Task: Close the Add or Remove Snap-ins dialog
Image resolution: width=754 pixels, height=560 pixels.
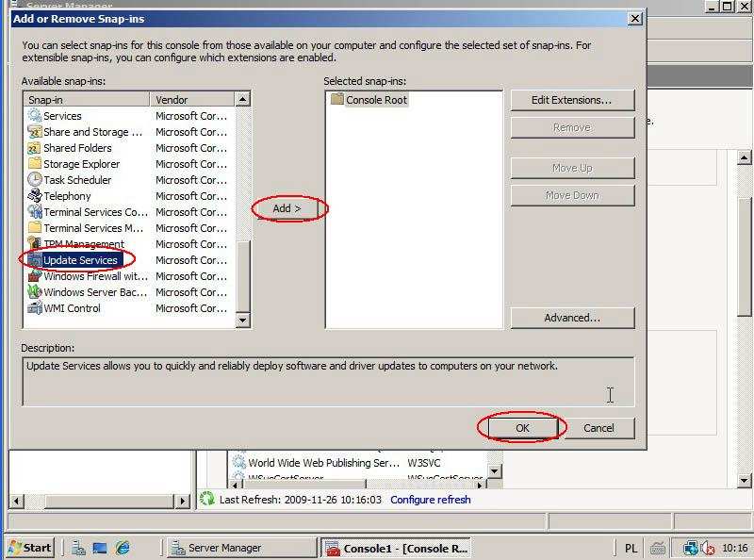Action: tap(635, 19)
